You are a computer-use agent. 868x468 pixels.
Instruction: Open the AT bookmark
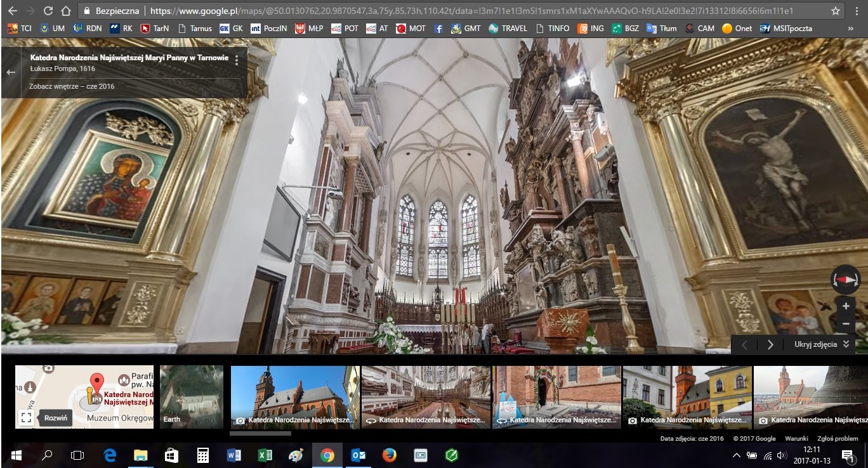pyautogui.click(x=377, y=28)
